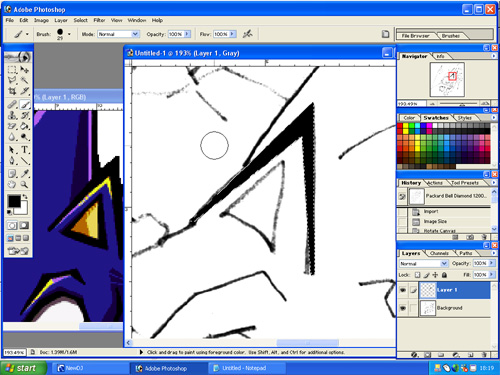The image size is (500, 375).
Task: Select the Hand tool
Action: pos(12,184)
